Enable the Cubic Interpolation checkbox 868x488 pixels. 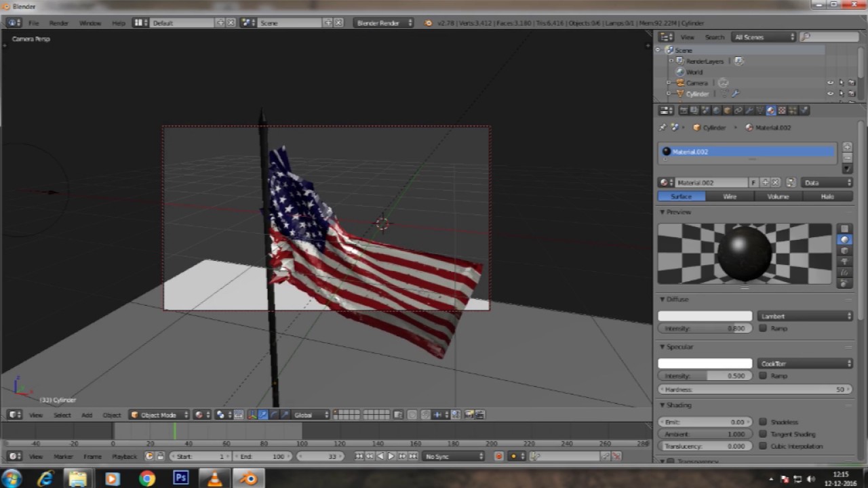[763, 446]
